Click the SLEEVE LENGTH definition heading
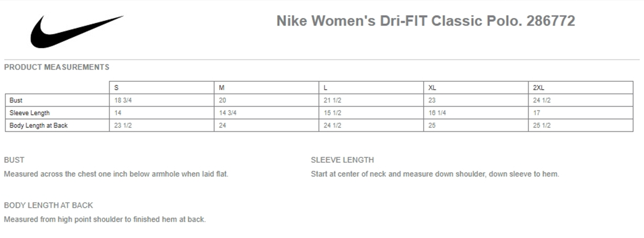 click(343, 160)
